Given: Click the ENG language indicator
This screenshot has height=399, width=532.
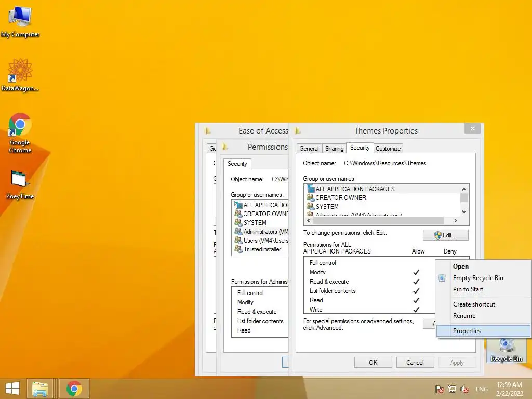Looking at the screenshot, I should click(x=482, y=389).
